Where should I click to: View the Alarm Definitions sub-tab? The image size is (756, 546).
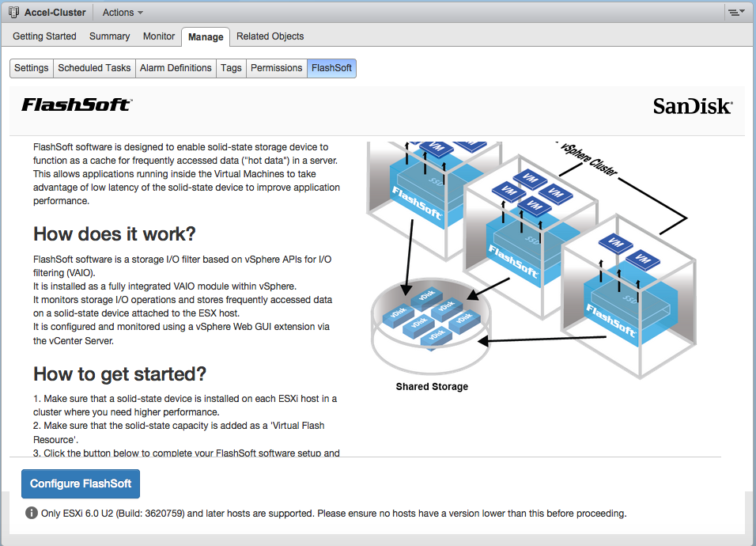[x=176, y=68]
